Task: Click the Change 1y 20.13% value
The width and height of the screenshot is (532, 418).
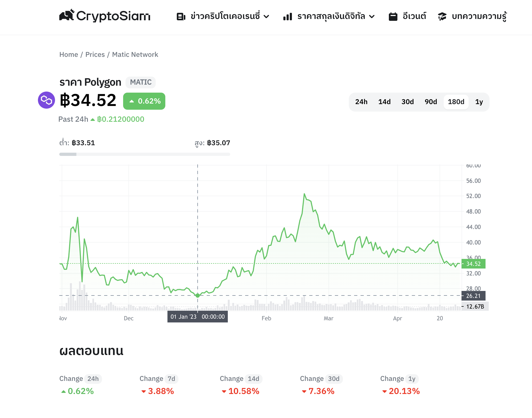Action: click(404, 391)
